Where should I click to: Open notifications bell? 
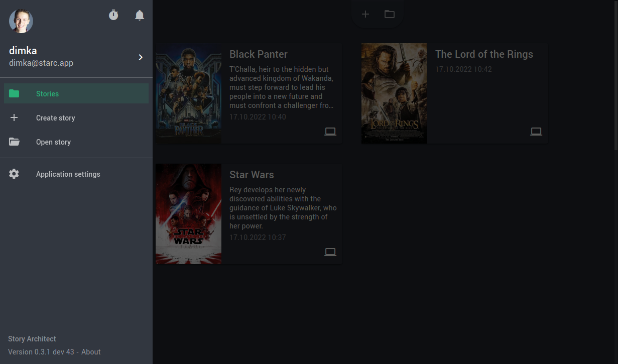point(140,15)
